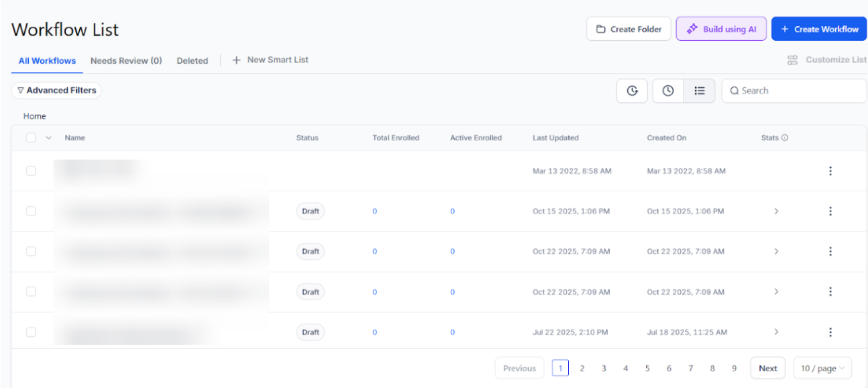
Task: Click the Customize List icon
Action: tap(792, 60)
